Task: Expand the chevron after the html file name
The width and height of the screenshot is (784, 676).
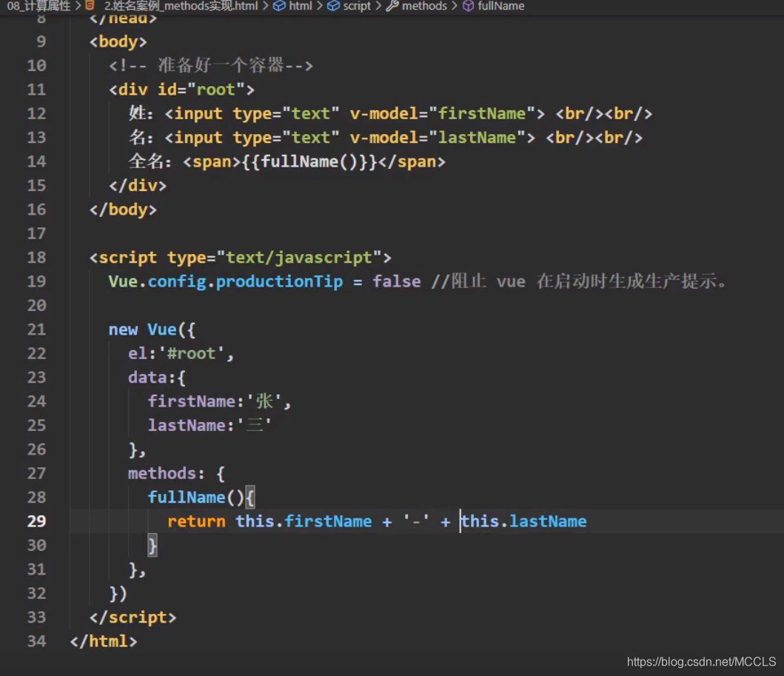Action: [x=266, y=6]
